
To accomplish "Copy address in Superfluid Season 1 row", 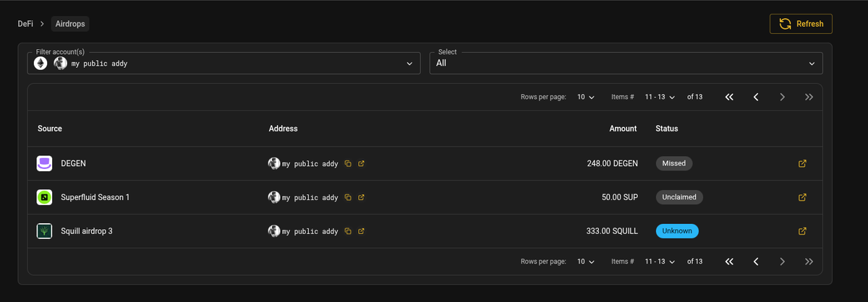I will click(348, 197).
